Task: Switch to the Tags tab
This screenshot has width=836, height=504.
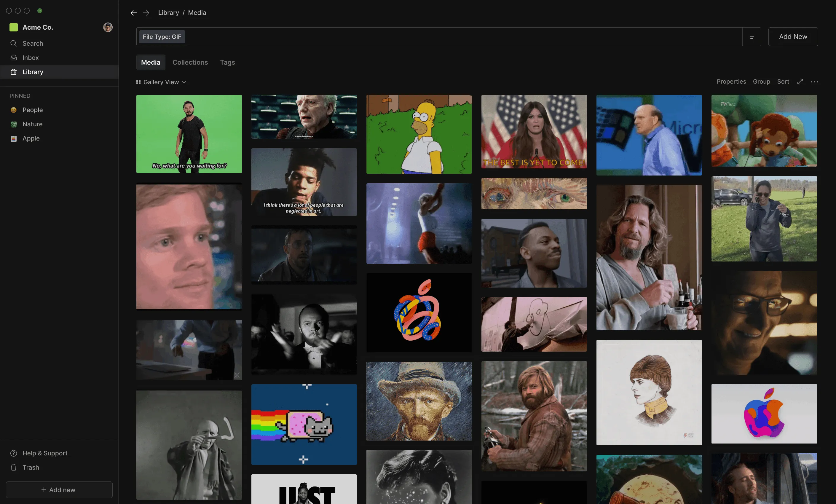Action: click(x=227, y=62)
